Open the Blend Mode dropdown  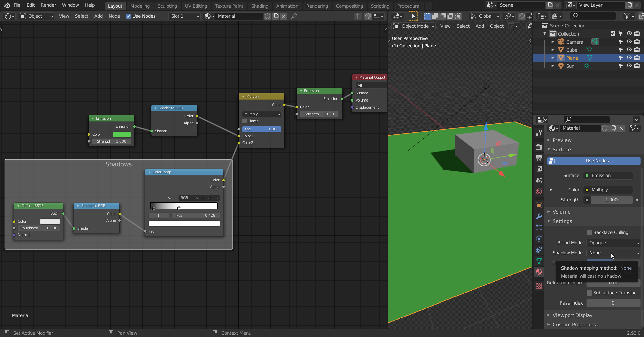[x=613, y=243]
